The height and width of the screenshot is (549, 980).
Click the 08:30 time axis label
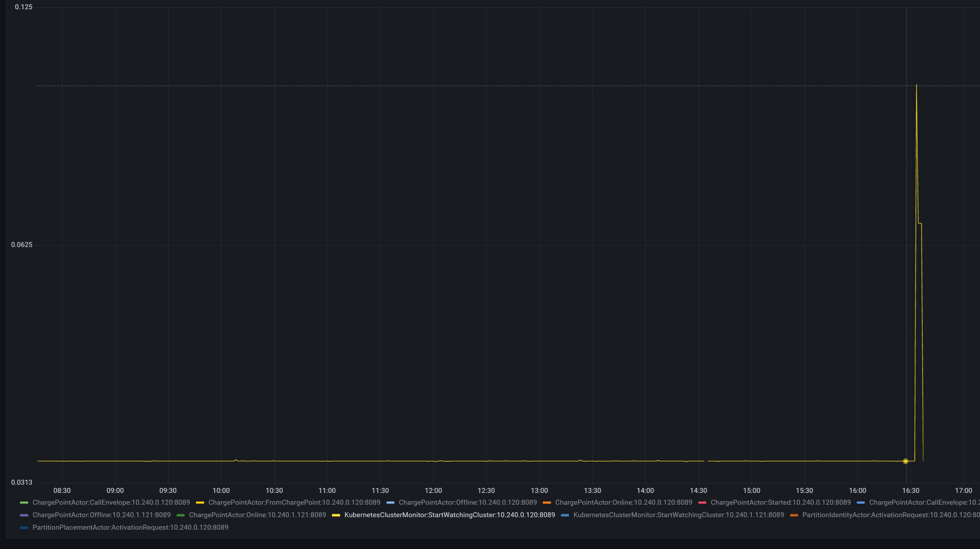(62, 490)
